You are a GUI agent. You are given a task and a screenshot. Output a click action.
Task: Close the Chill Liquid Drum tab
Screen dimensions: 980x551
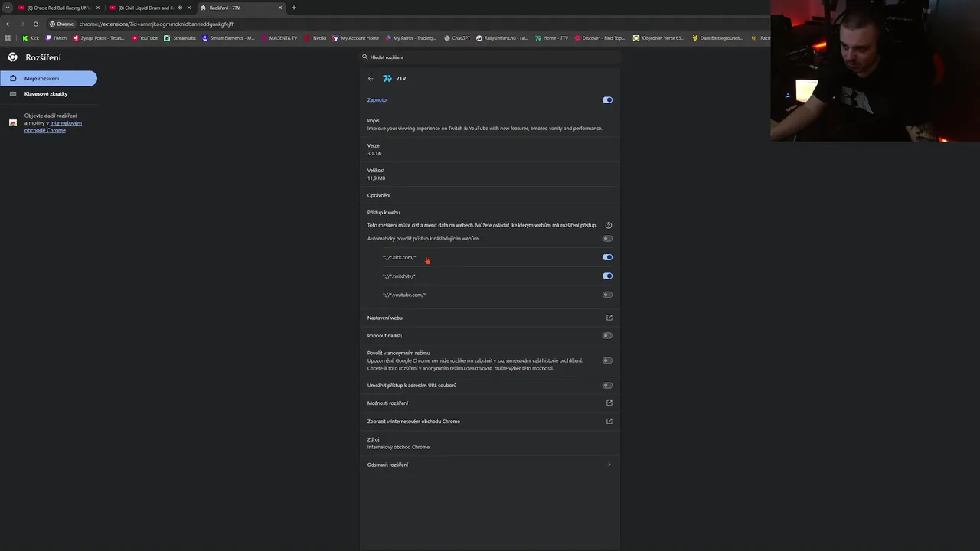(189, 8)
